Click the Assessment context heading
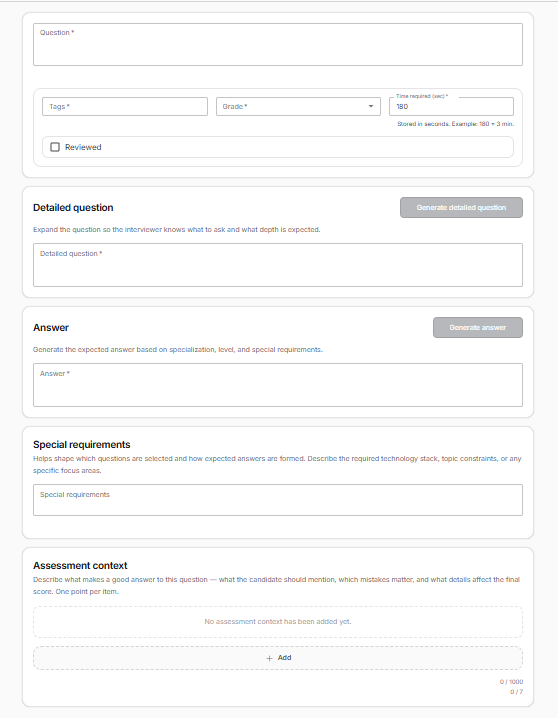 tap(80, 566)
